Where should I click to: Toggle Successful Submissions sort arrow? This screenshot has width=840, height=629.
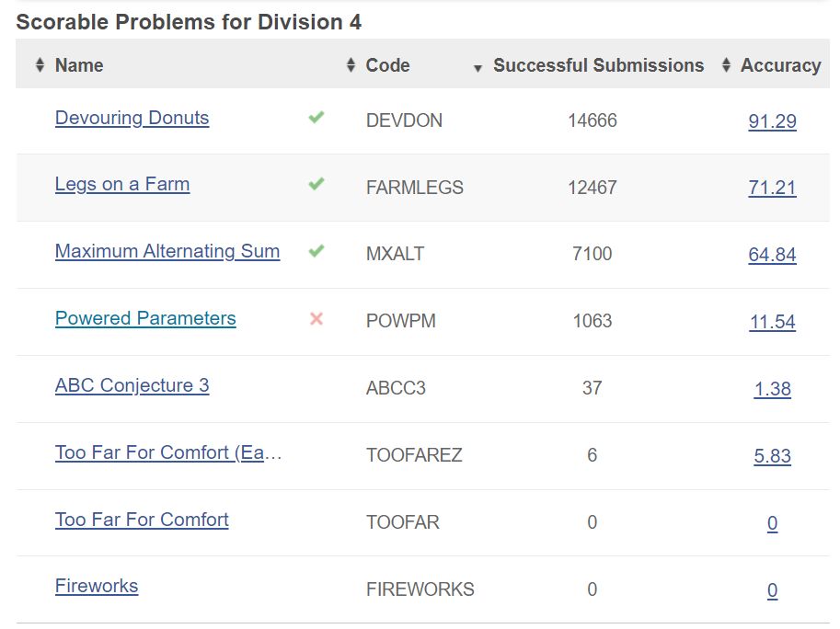[478, 68]
